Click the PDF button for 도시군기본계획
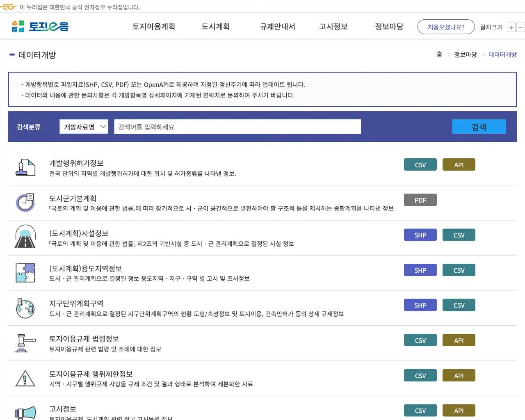Screen dimensions: 525x420 (x=420, y=200)
